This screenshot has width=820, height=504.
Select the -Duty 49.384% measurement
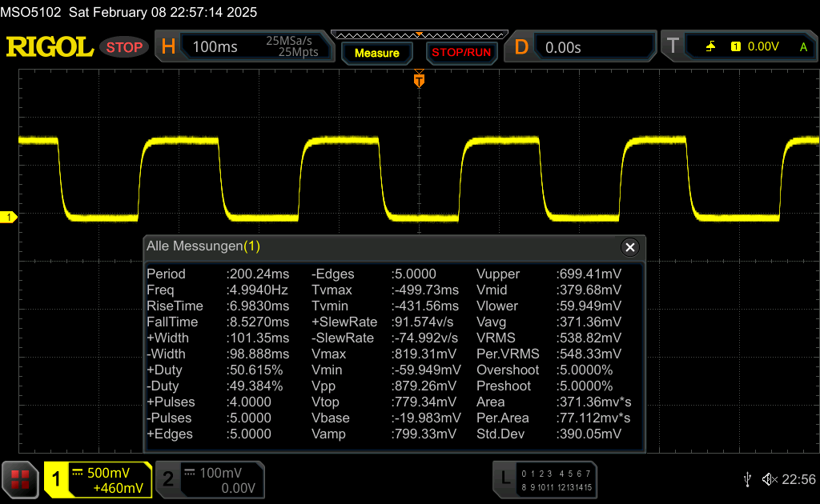tap(215, 386)
